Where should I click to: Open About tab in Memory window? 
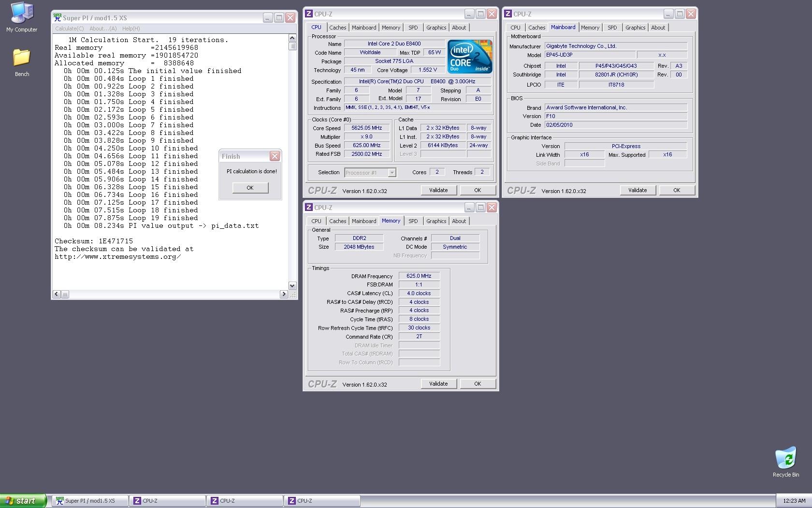tap(459, 221)
